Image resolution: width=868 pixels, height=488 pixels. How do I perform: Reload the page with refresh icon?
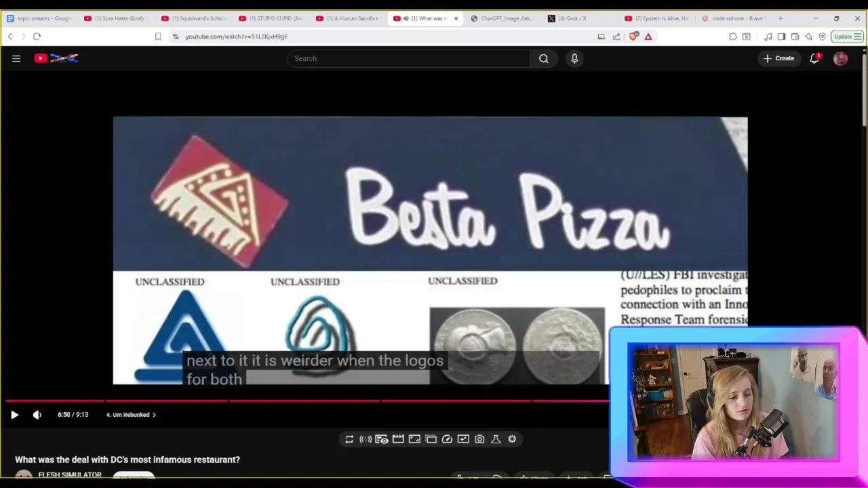tap(37, 37)
